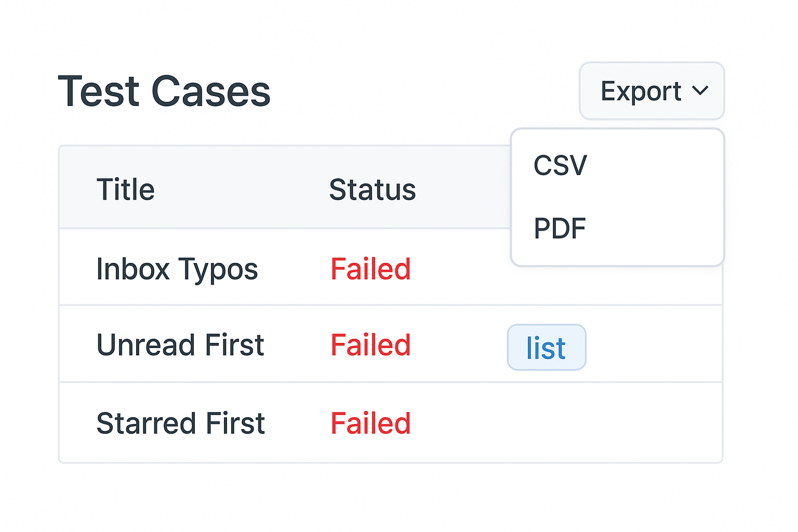The image size is (798, 532).
Task: Open the Export dropdown button
Action: tap(651, 91)
